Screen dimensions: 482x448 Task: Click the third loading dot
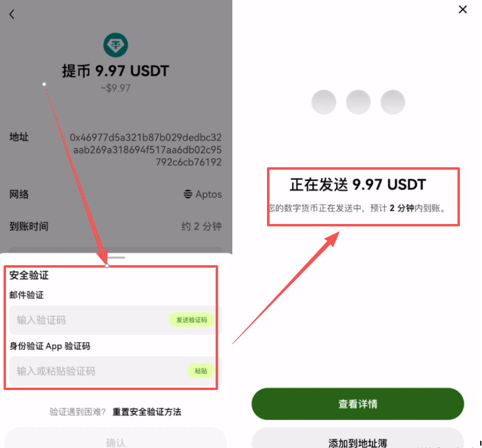click(x=392, y=102)
